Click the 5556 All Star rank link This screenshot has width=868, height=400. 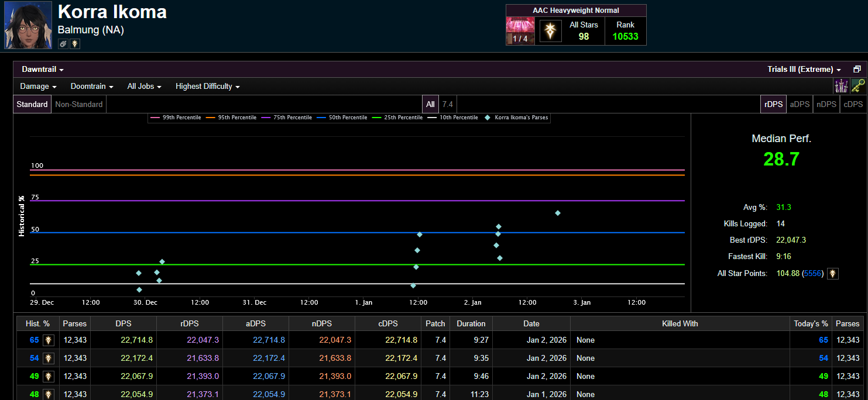pos(812,273)
